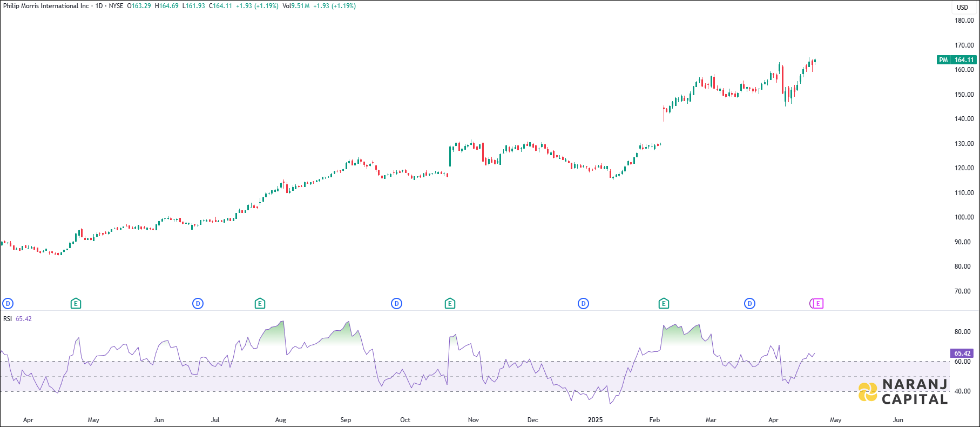Click the open value O163.29
Image resolution: width=980 pixels, height=427 pixels.
click(x=139, y=6)
